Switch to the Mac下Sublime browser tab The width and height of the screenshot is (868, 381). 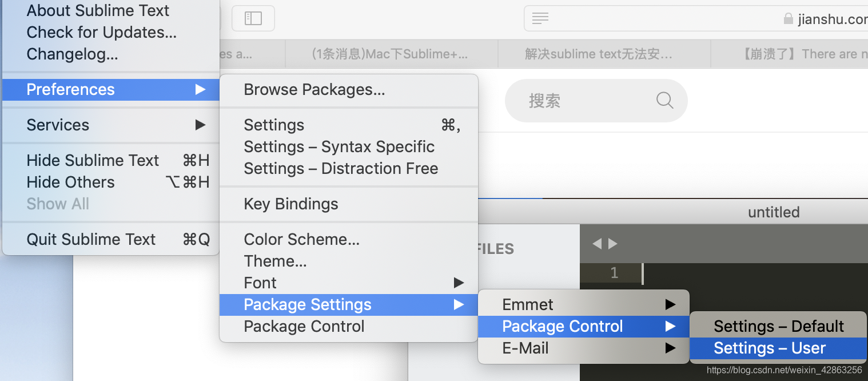click(392, 54)
